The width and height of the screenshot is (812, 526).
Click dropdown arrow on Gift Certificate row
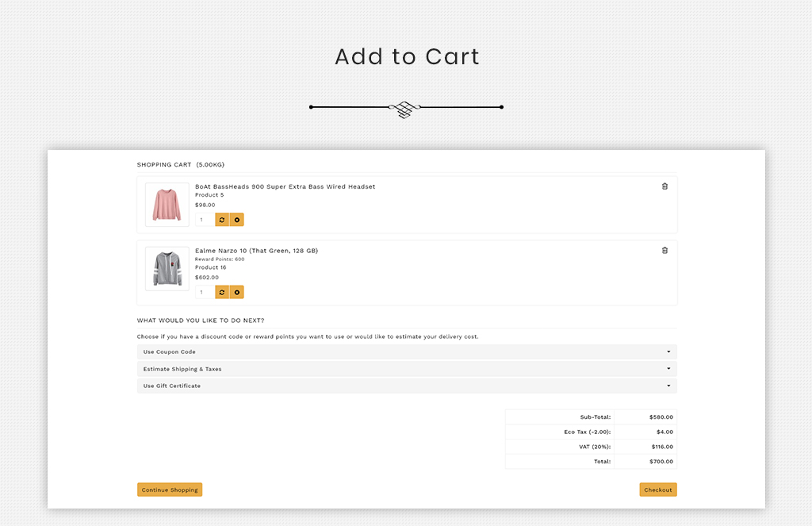(x=668, y=386)
